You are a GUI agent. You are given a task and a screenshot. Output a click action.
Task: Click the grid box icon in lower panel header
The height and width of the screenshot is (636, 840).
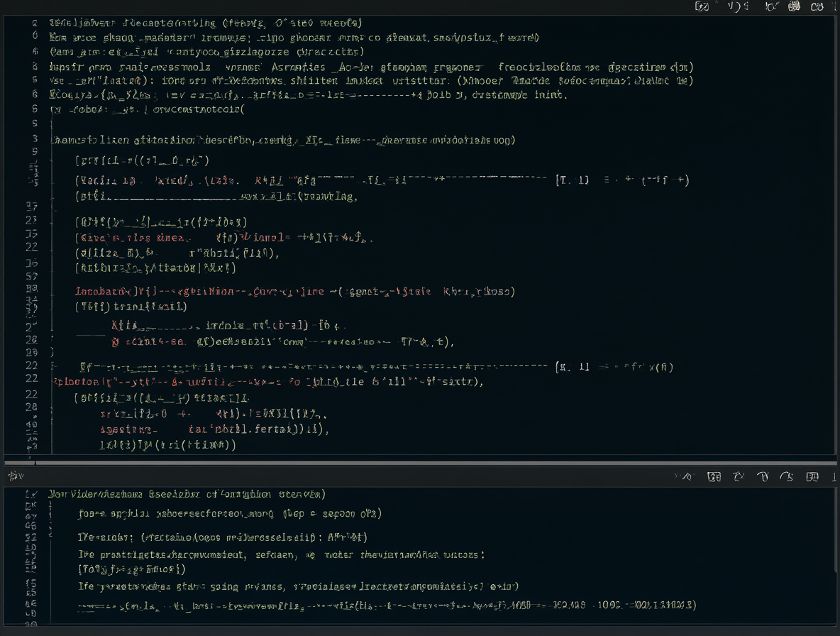[714, 476]
